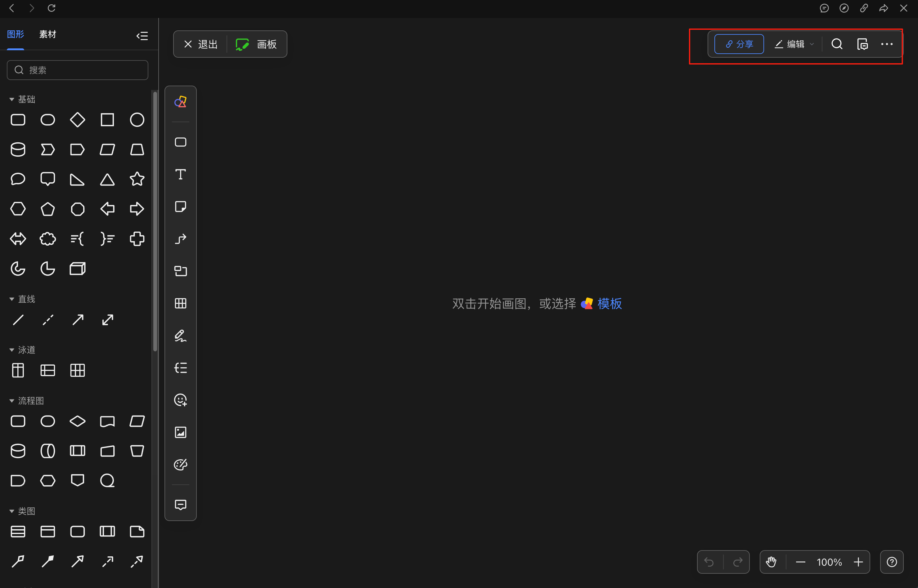The image size is (918, 588).
Task: Collapse the left shapes sidebar
Action: pyautogui.click(x=142, y=35)
